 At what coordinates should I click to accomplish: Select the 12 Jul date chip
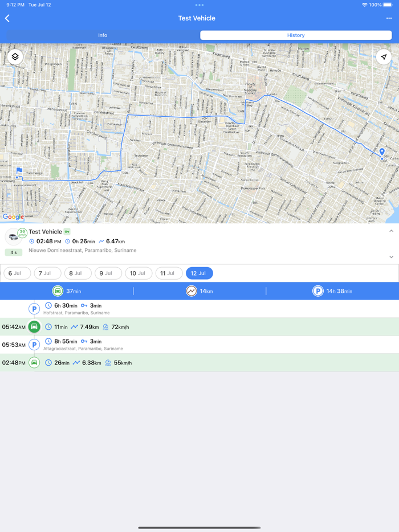199,273
